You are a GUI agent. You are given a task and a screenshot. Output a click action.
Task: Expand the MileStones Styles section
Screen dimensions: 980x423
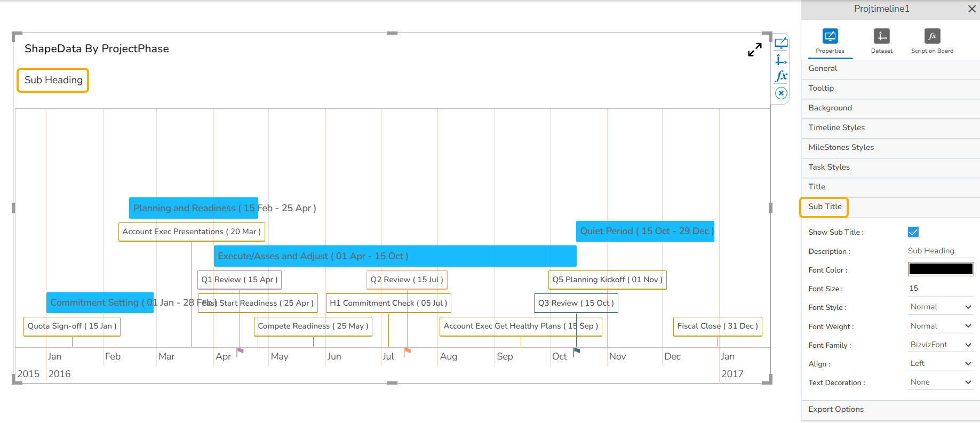(890, 148)
